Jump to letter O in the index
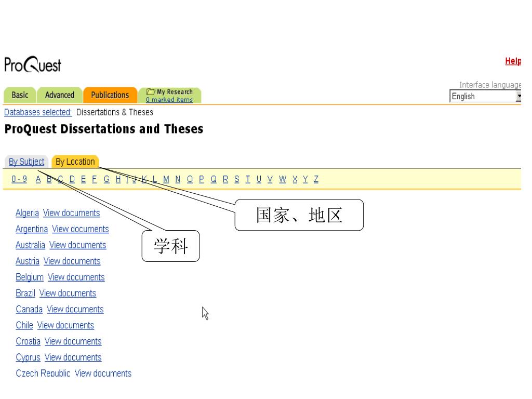This screenshot has height=399, width=532. (x=190, y=179)
